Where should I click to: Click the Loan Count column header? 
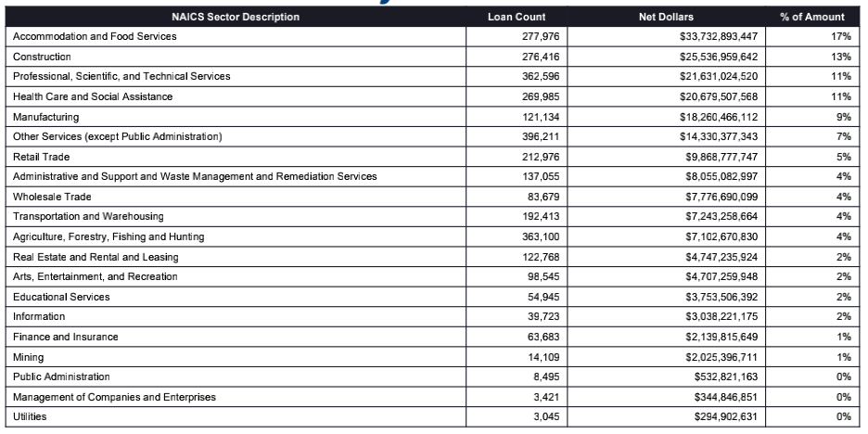click(x=517, y=17)
